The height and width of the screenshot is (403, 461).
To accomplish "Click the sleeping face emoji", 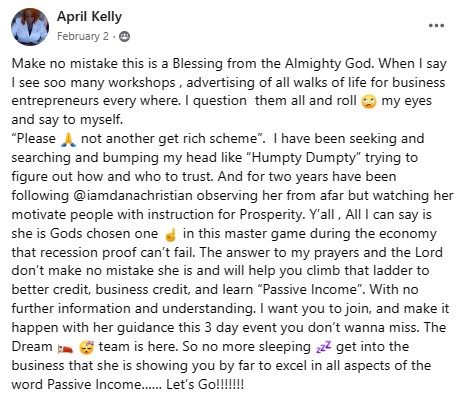I will (x=87, y=348).
